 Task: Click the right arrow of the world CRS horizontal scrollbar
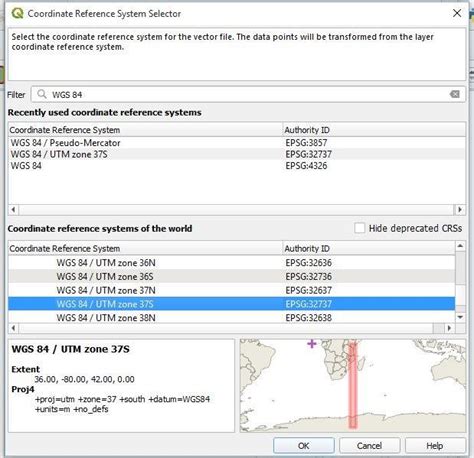(449, 328)
